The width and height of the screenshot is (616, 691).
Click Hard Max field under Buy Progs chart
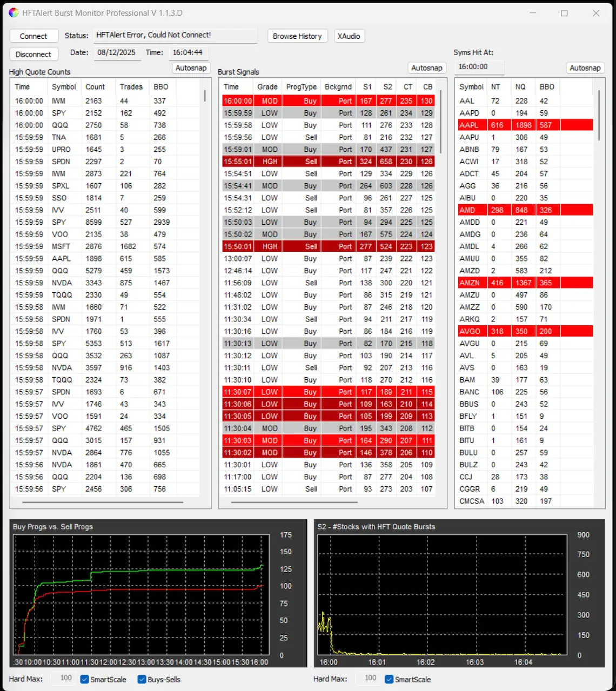[65, 678]
